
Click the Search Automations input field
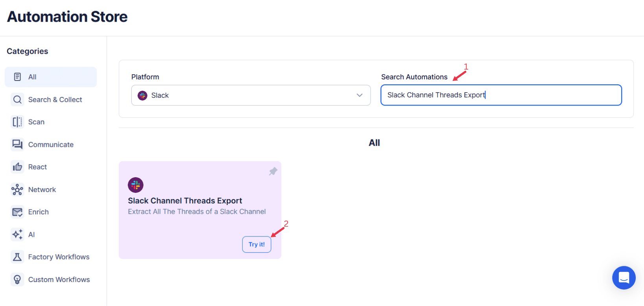(501, 95)
